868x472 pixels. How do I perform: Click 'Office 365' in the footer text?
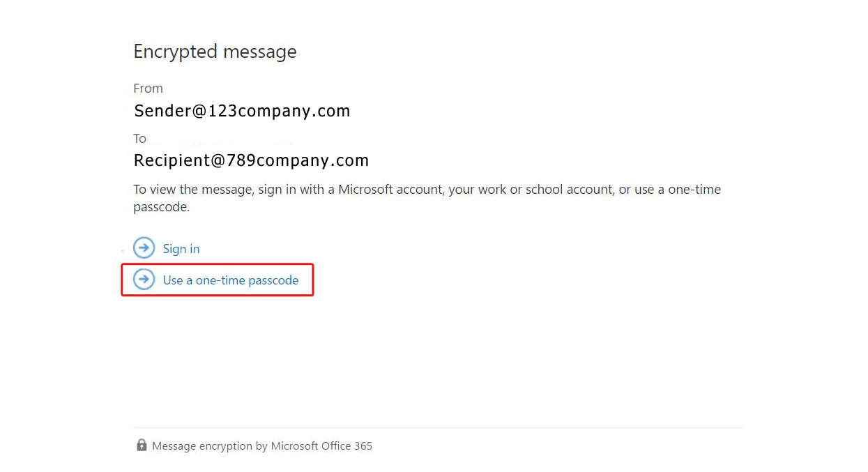[x=347, y=446]
